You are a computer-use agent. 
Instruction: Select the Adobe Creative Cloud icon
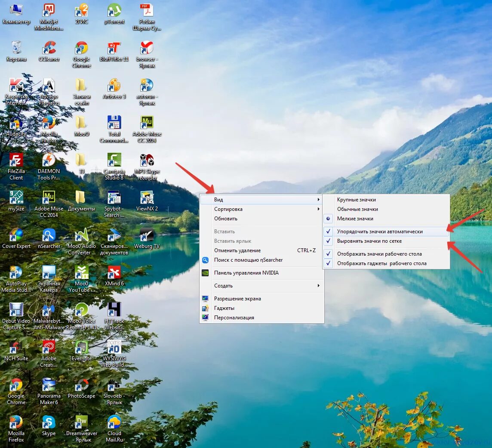click(49, 354)
